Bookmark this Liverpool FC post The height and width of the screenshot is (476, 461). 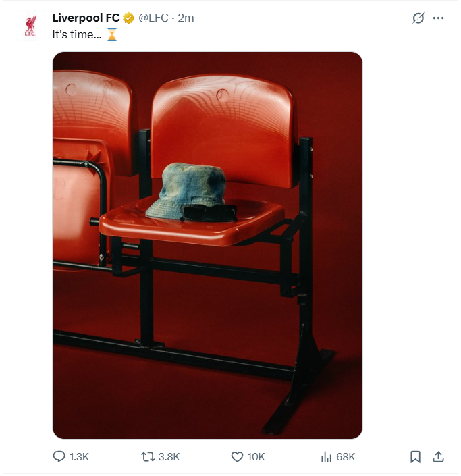point(416,456)
